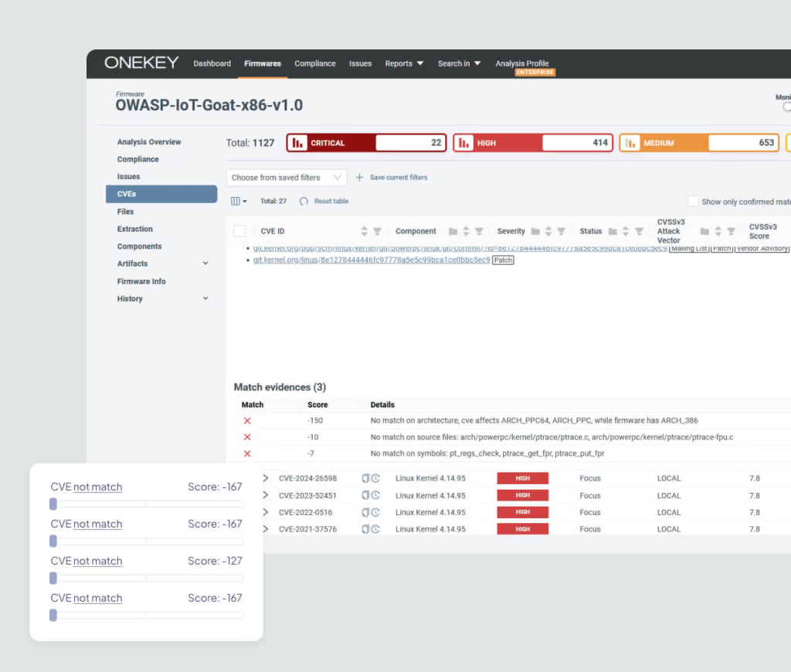Open git.kernel.org/linus patch link

coord(371,260)
